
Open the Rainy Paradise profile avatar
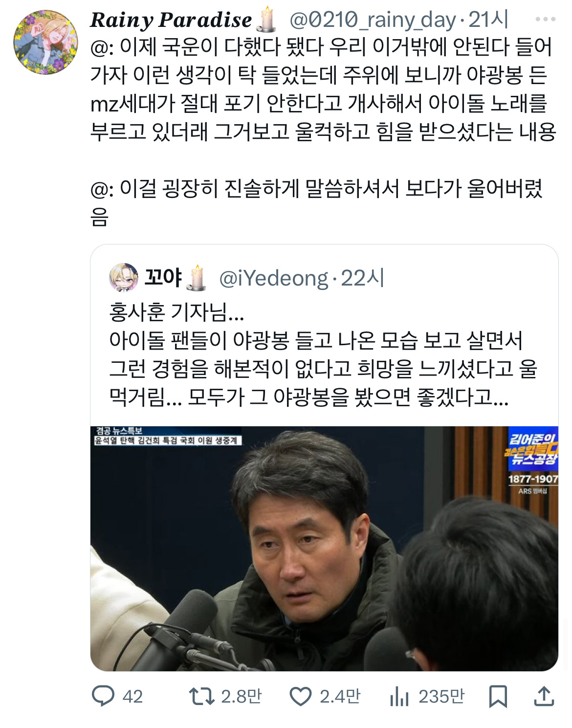(x=45, y=42)
